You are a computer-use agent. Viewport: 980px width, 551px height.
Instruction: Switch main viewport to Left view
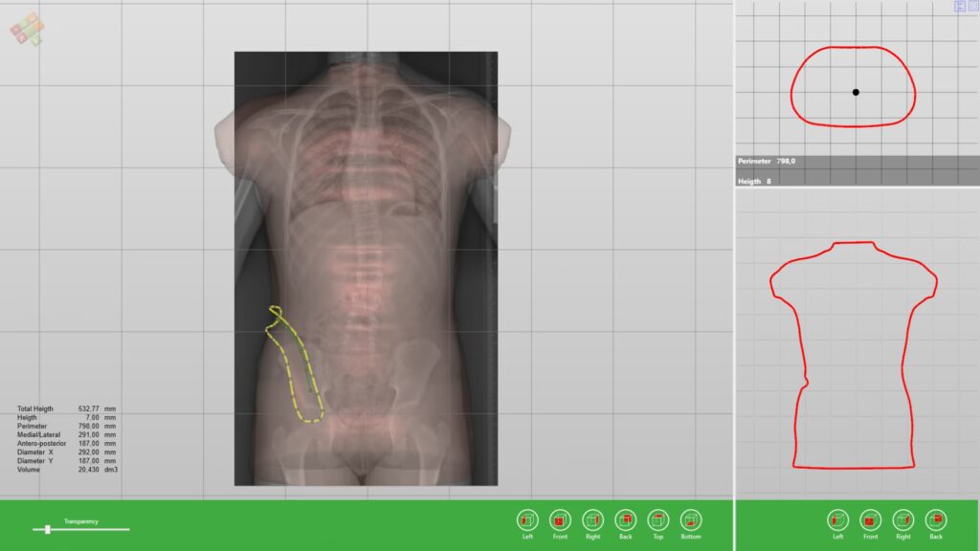tap(527, 520)
